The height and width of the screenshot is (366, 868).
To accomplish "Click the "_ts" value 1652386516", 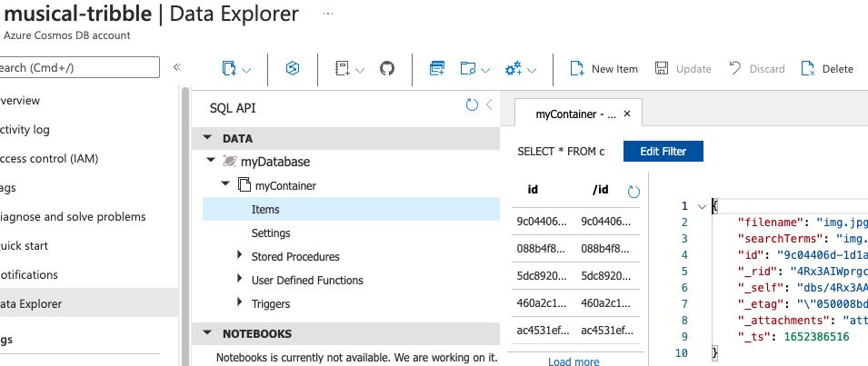I will [816, 336].
